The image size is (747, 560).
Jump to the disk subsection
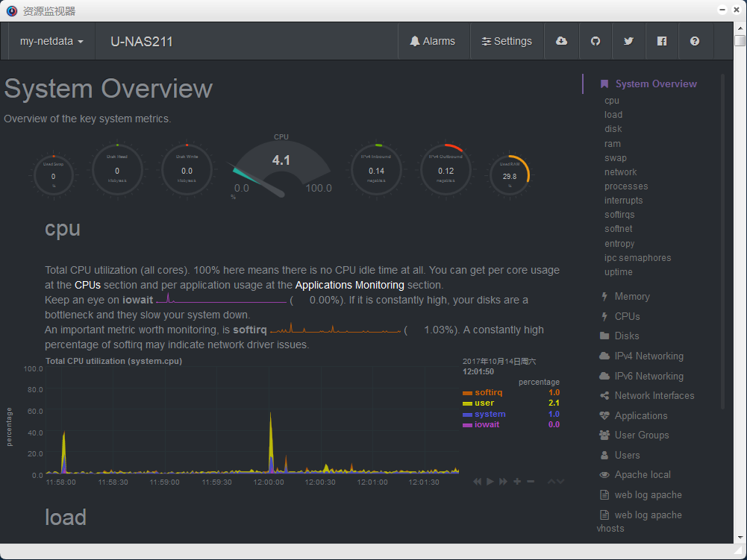[x=613, y=128]
